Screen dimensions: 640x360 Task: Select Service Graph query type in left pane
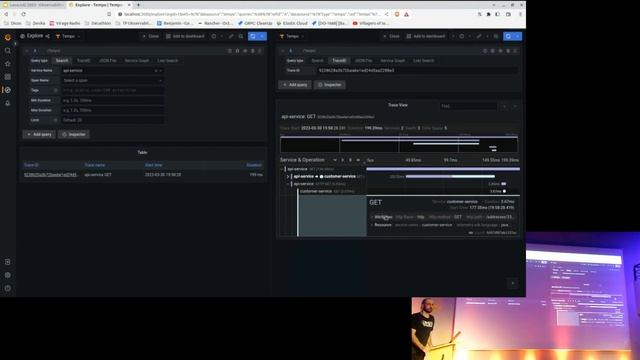click(x=137, y=60)
